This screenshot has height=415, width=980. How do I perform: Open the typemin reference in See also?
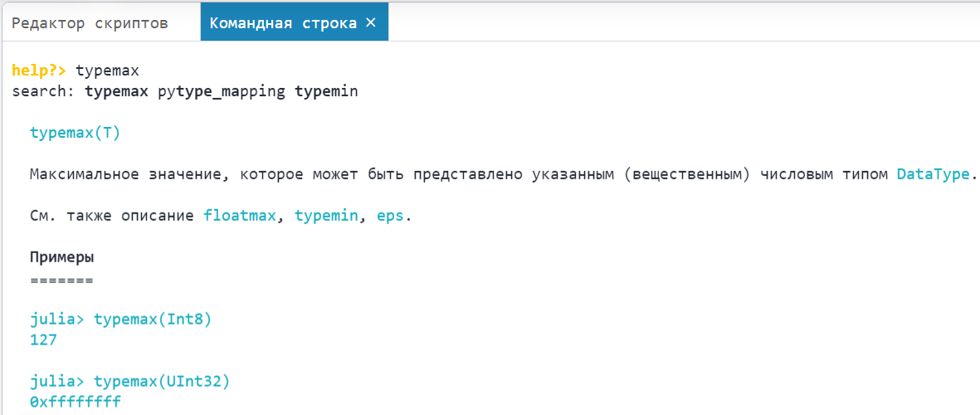326,216
